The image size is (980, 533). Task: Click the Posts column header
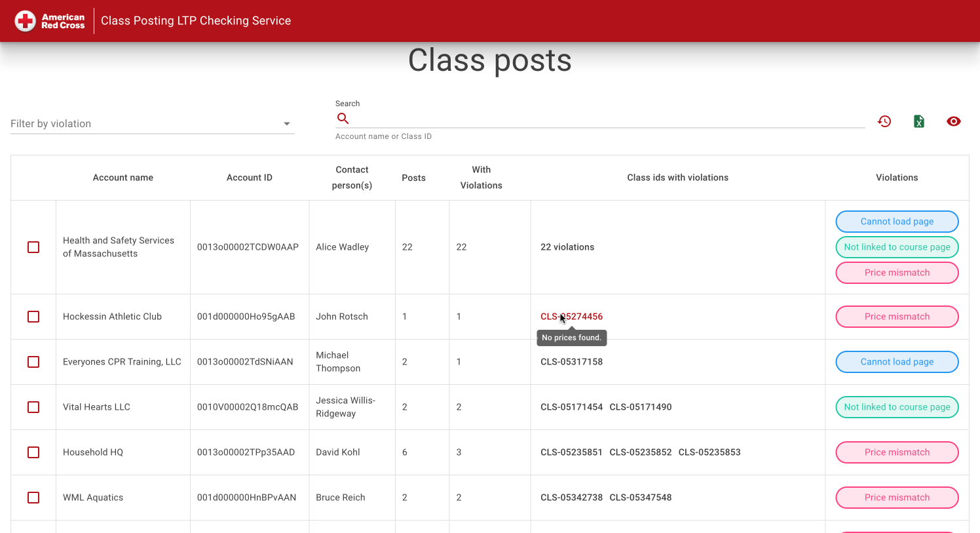coord(414,178)
